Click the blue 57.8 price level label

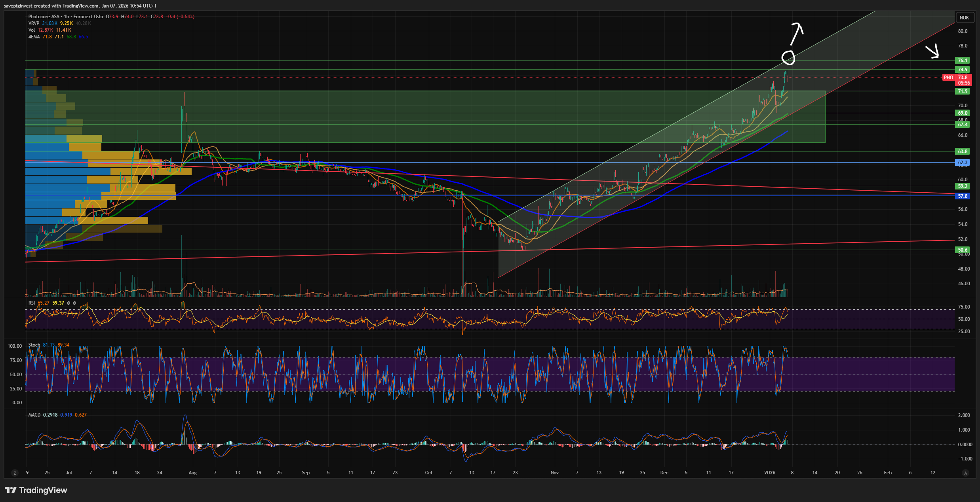pyautogui.click(x=963, y=196)
